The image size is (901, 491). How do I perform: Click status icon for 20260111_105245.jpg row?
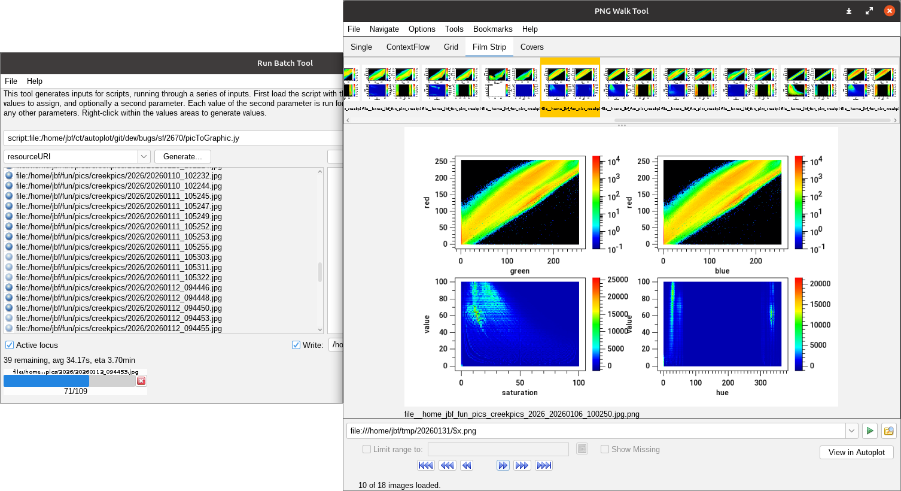pos(9,196)
